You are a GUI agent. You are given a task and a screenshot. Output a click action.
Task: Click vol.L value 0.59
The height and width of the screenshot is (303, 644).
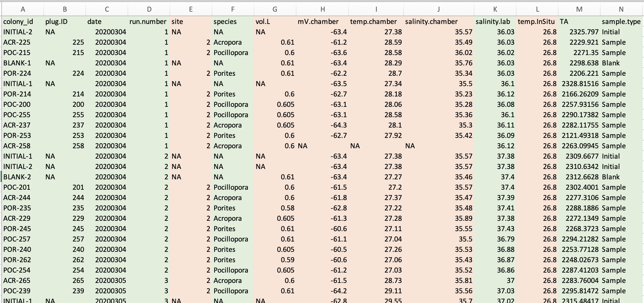coord(275,260)
